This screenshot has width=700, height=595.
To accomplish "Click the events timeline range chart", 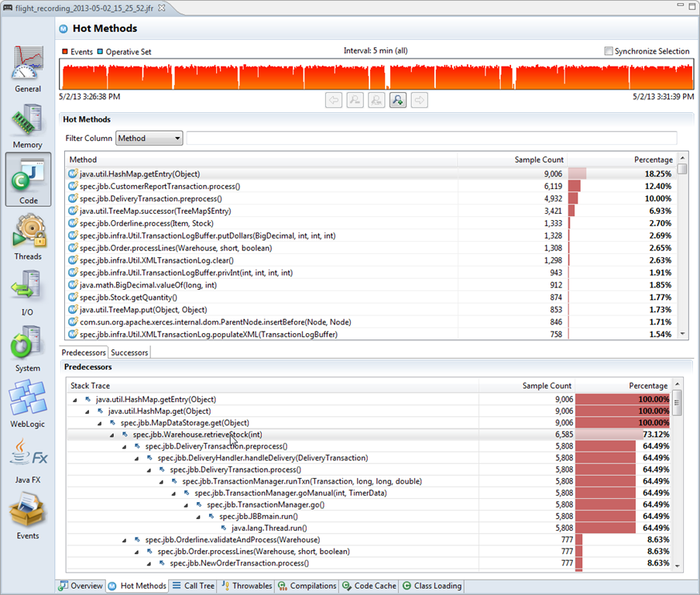I will tap(376, 74).
